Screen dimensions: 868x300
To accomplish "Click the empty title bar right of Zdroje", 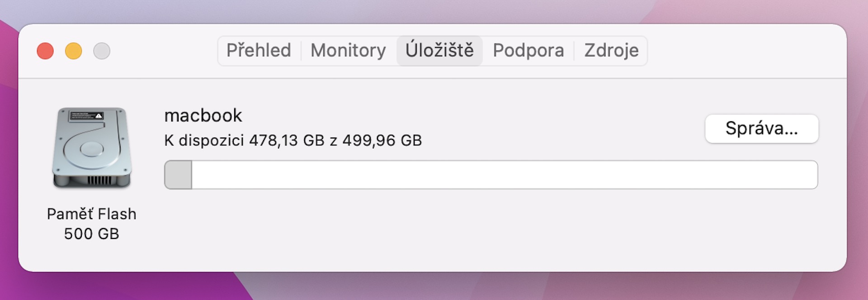I will click(746, 51).
